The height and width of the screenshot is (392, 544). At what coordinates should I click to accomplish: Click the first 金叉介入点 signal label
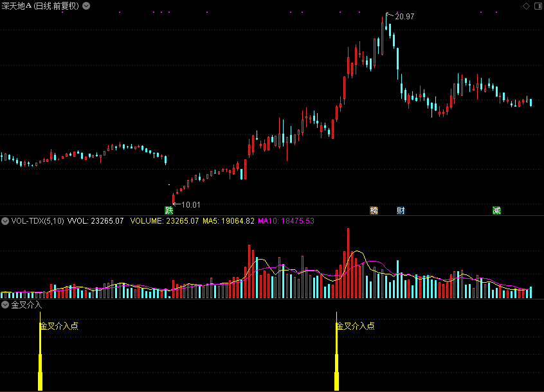(59, 326)
